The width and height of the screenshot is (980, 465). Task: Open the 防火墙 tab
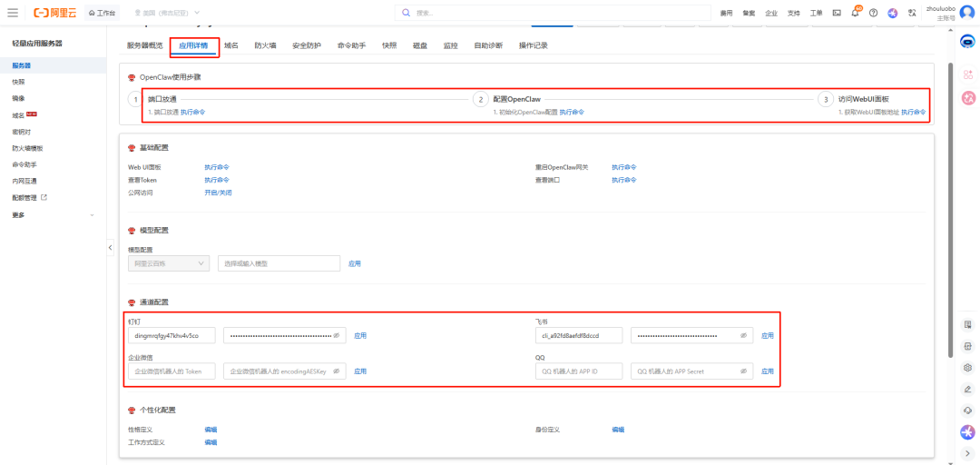coord(266,45)
